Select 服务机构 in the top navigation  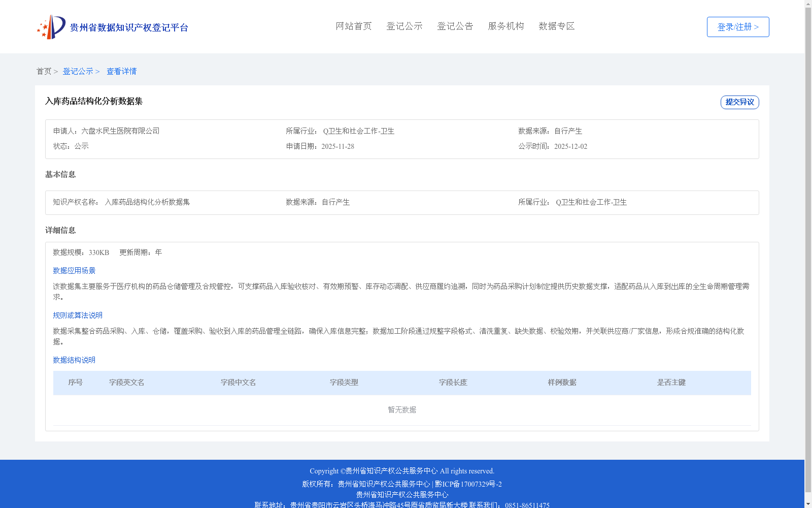pos(506,26)
